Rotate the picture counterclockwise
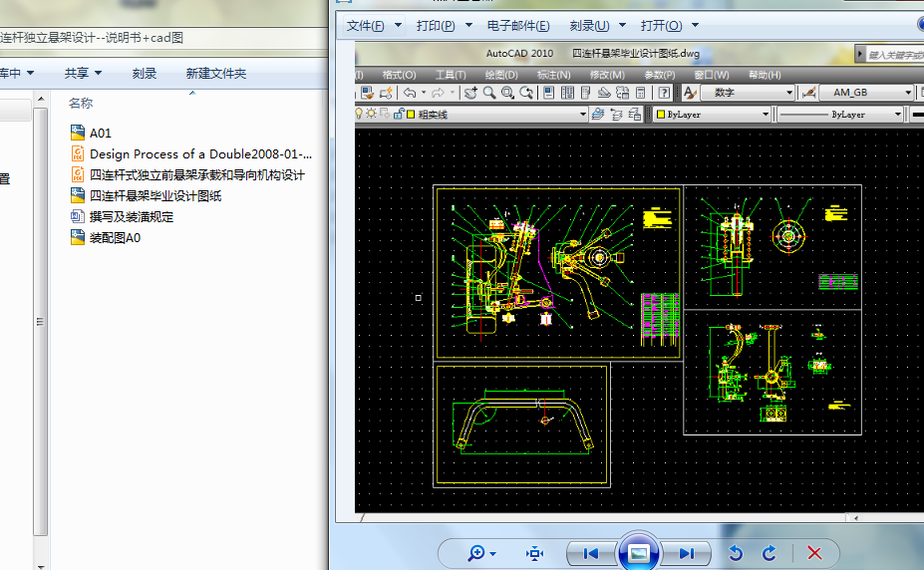The image size is (924, 570). tap(735, 553)
